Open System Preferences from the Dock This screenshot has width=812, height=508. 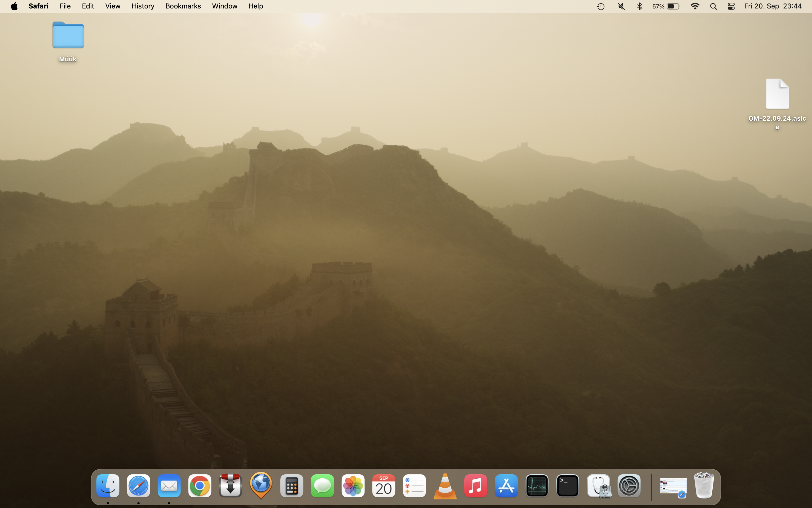tap(629, 486)
